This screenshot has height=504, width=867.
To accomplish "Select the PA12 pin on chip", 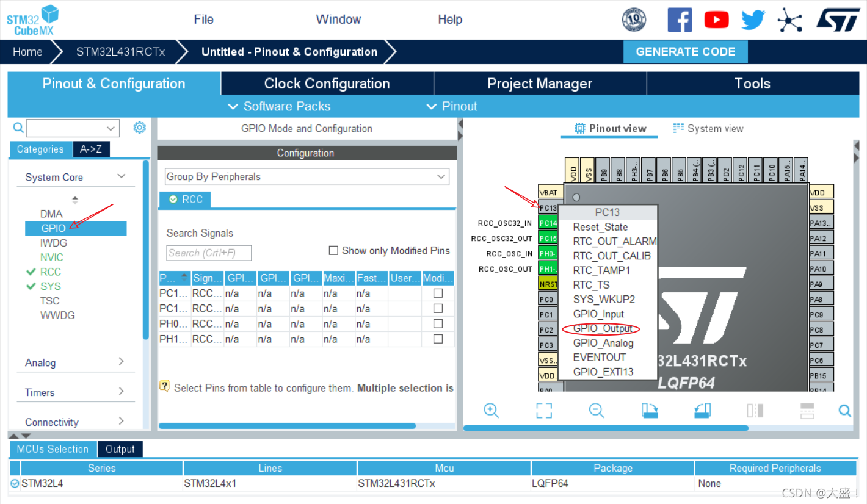I will coord(821,238).
